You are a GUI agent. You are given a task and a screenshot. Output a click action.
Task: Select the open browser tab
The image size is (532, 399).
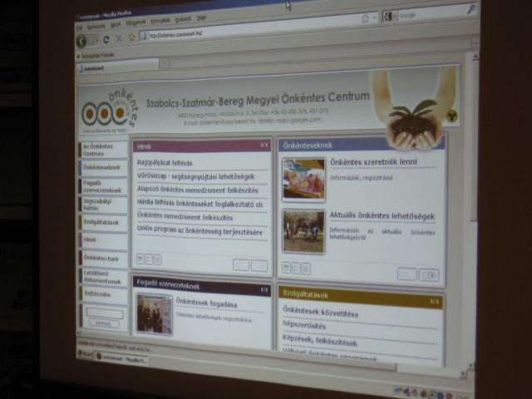(x=117, y=67)
